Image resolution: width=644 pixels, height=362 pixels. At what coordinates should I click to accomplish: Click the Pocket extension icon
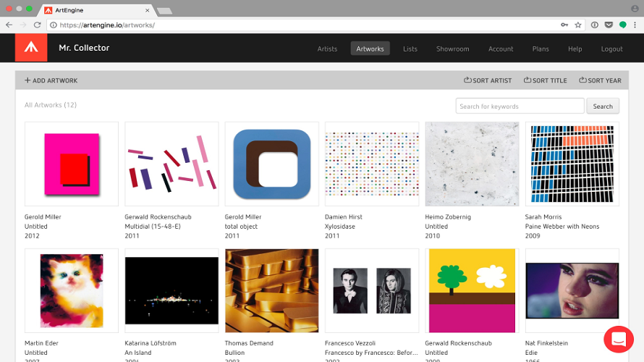(609, 25)
